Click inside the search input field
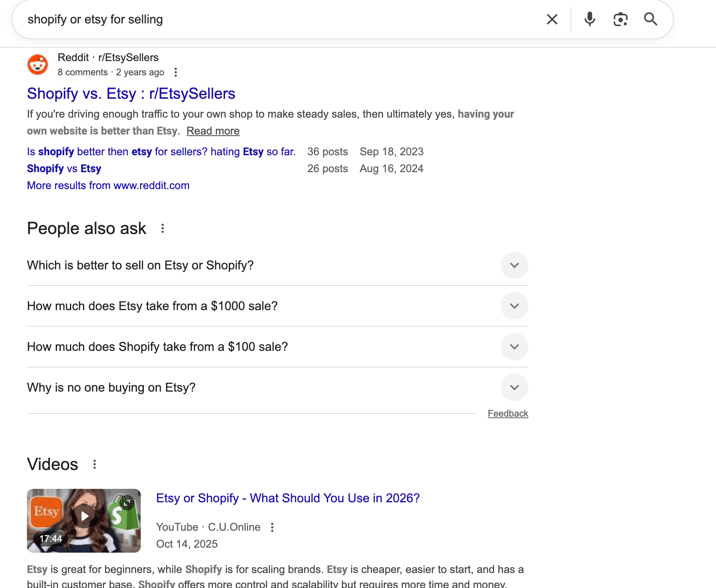The height and width of the screenshot is (588, 716). click(x=269, y=19)
